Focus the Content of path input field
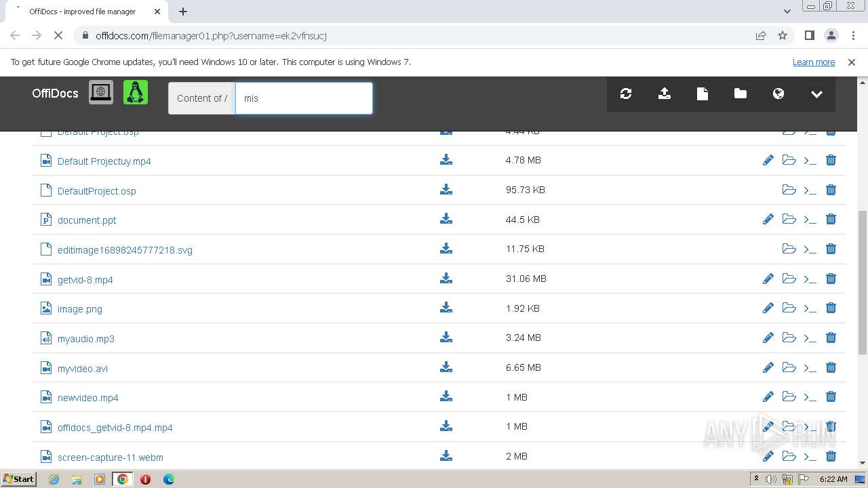Image resolution: width=868 pixels, height=488 pixels. click(x=304, y=98)
